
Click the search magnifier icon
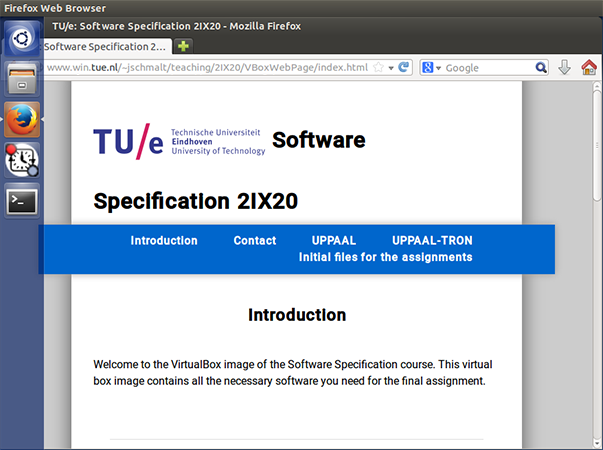541,68
